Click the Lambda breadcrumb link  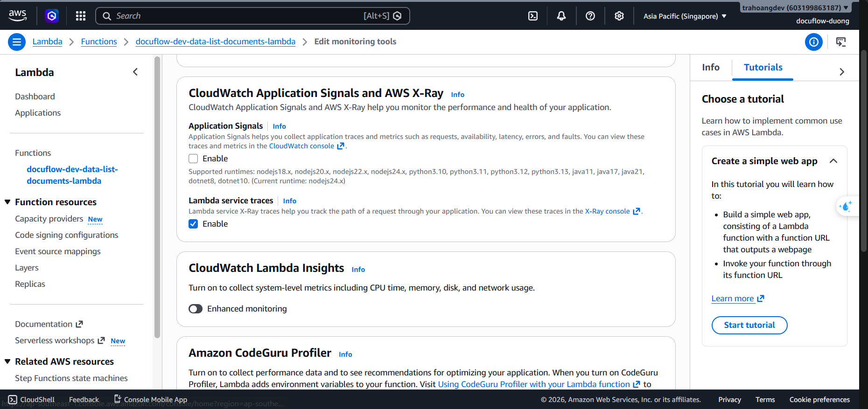pyautogui.click(x=47, y=42)
